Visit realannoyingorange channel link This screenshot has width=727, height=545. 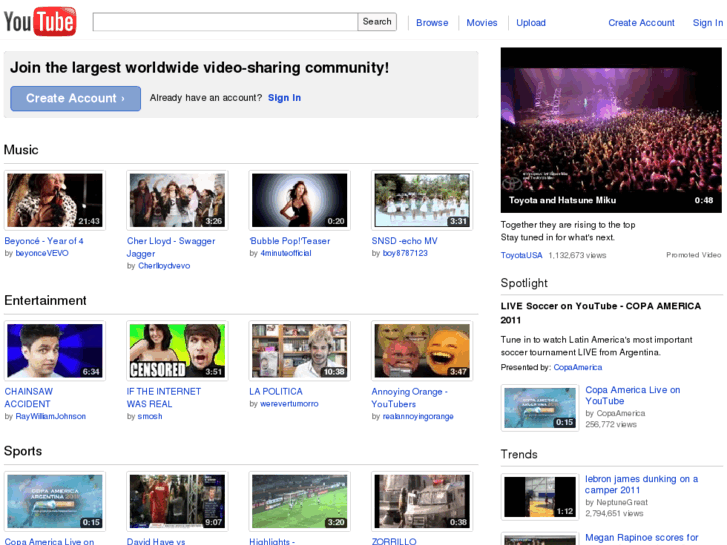(x=418, y=417)
